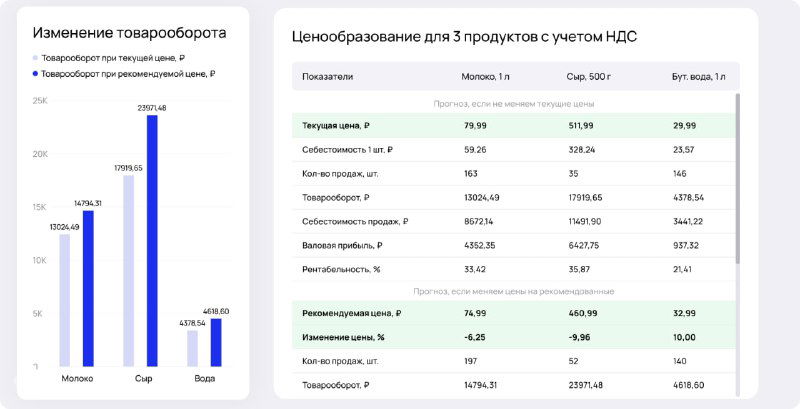Click the 'Рентабельность, %' value 33,42 for Молоко
This screenshot has width=800, height=409.
pyautogui.click(x=476, y=269)
